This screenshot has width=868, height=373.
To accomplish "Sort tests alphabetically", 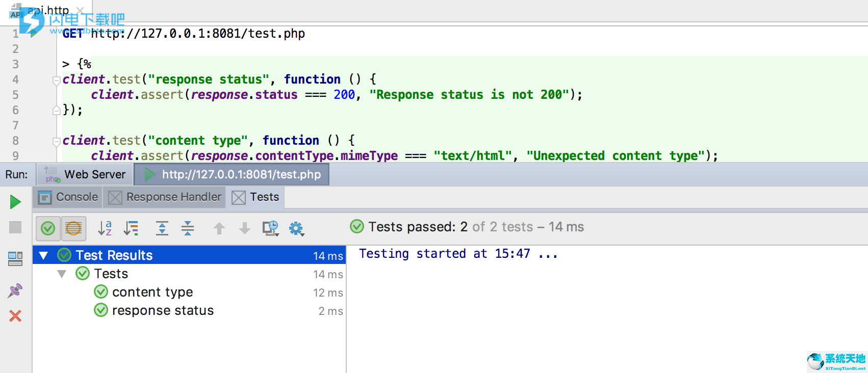I will 105,228.
